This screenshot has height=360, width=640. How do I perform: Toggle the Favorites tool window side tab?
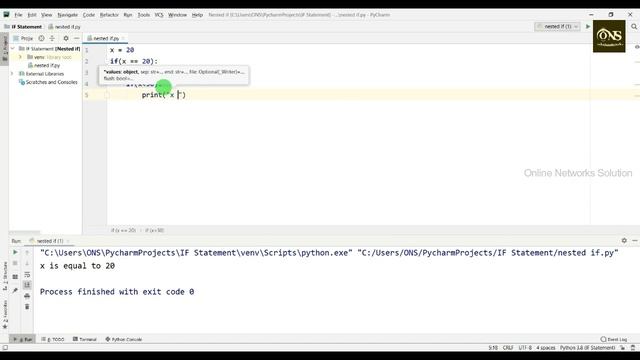pos(4,314)
